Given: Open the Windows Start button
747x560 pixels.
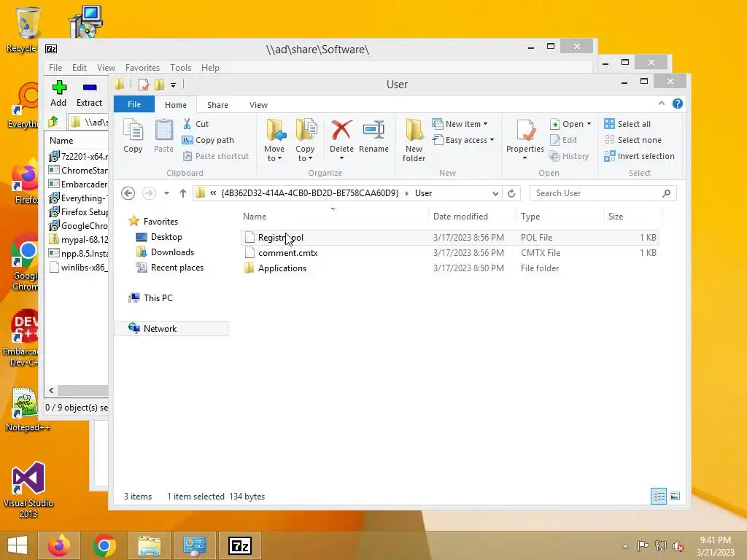Looking at the screenshot, I should (18, 545).
